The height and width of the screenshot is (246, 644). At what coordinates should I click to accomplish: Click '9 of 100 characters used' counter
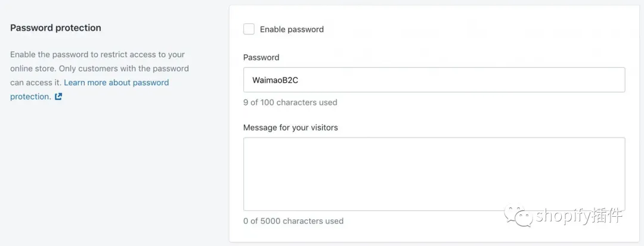point(290,102)
